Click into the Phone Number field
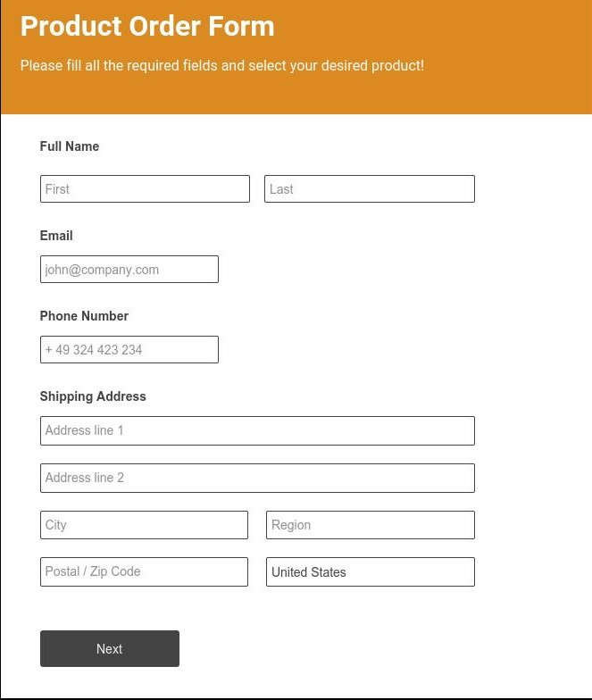 (x=129, y=350)
